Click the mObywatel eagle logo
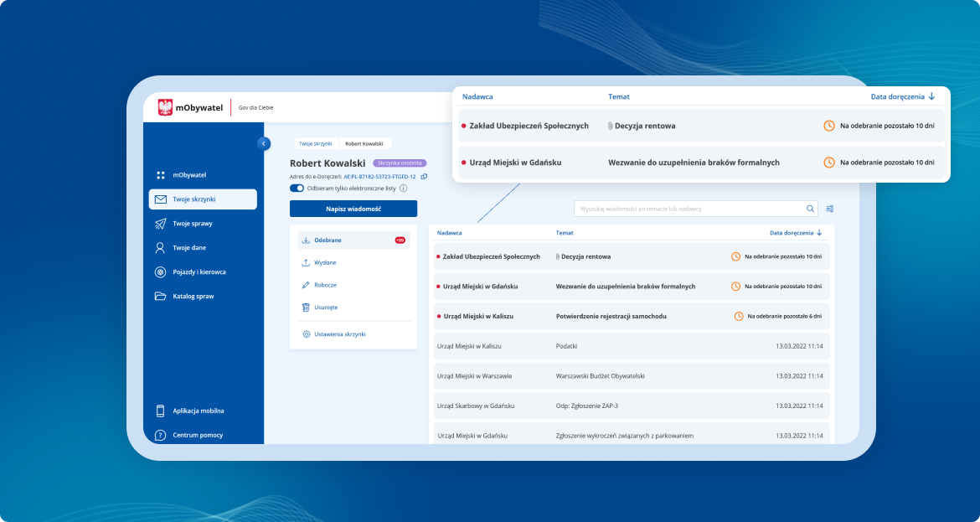 165,107
